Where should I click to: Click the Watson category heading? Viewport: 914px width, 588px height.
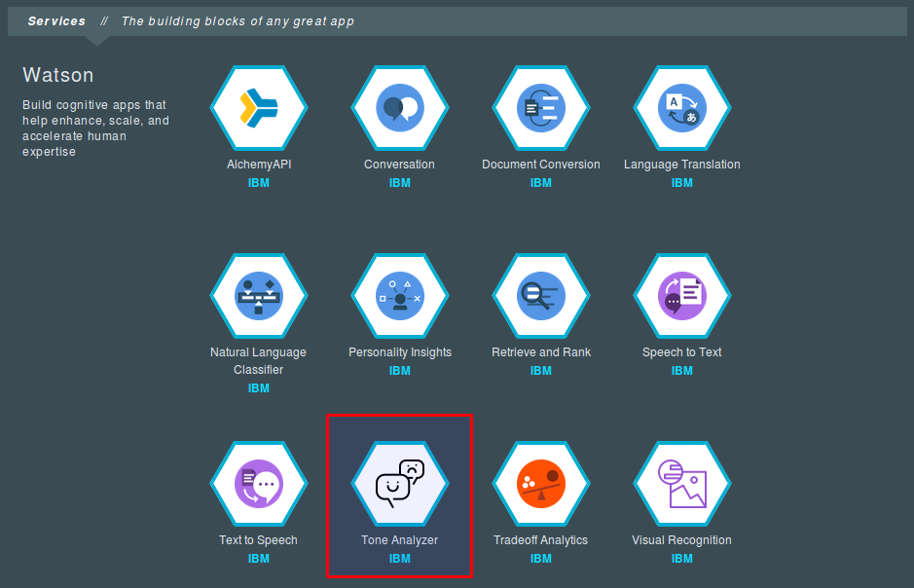click(x=58, y=75)
